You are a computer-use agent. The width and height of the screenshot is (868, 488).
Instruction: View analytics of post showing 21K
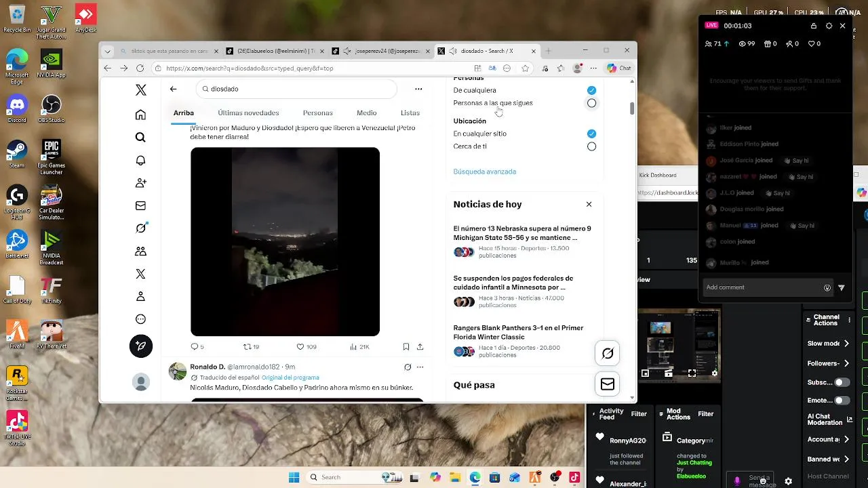[359, 346]
